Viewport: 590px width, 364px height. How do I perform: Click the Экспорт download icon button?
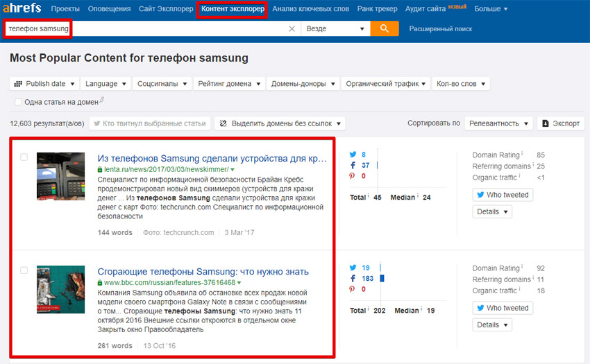tap(561, 123)
